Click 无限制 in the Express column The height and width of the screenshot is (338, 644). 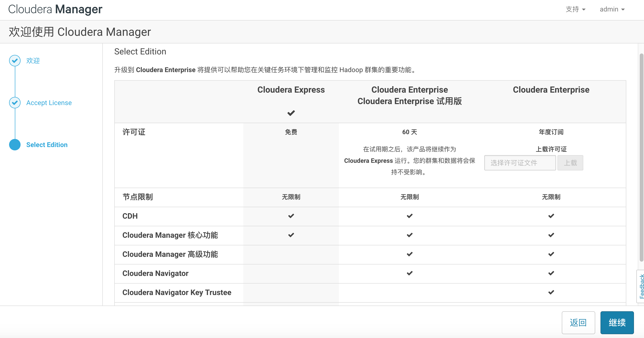291,197
